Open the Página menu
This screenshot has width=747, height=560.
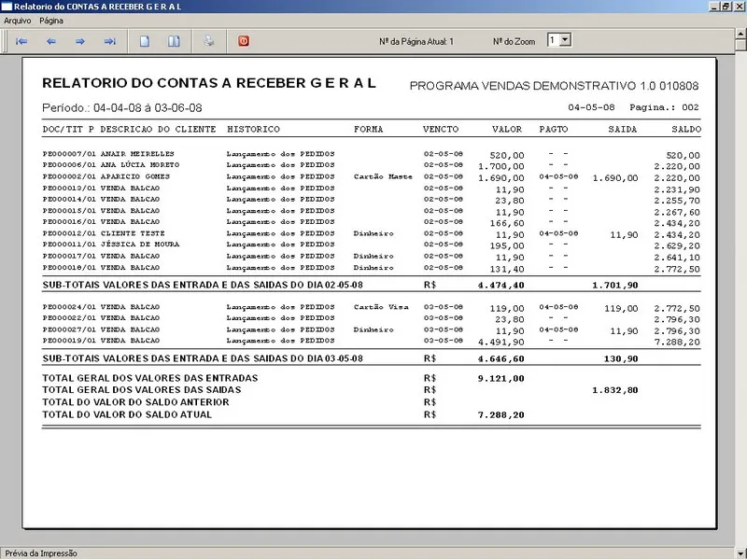click(x=51, y=20)
